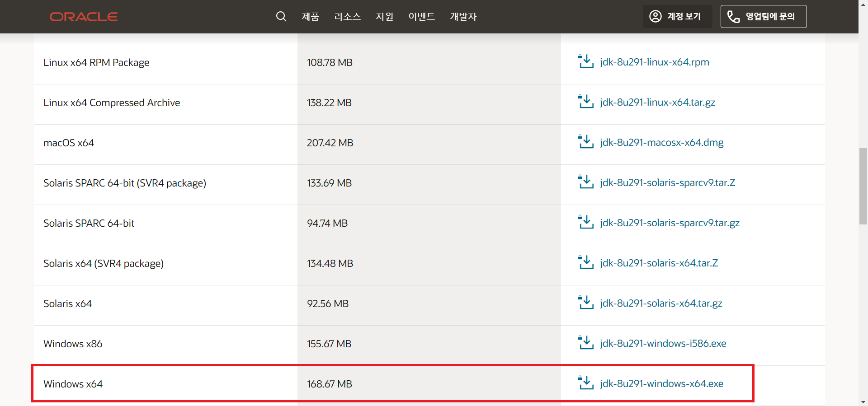Click the page vertical scrollbar thumb
This screenshot has width=868, height=406.
[x=863, y=186]
